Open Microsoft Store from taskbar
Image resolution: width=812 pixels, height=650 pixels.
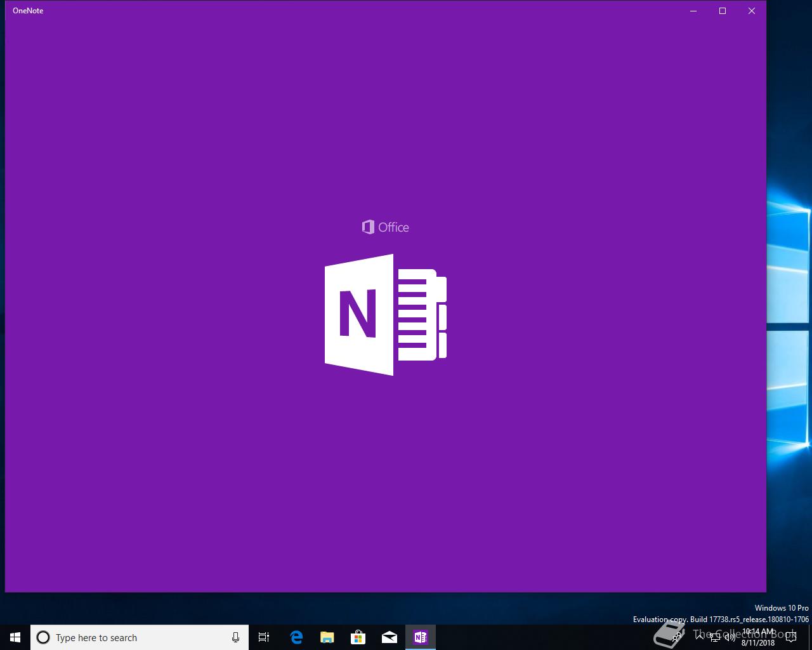[x=358, y=637]
